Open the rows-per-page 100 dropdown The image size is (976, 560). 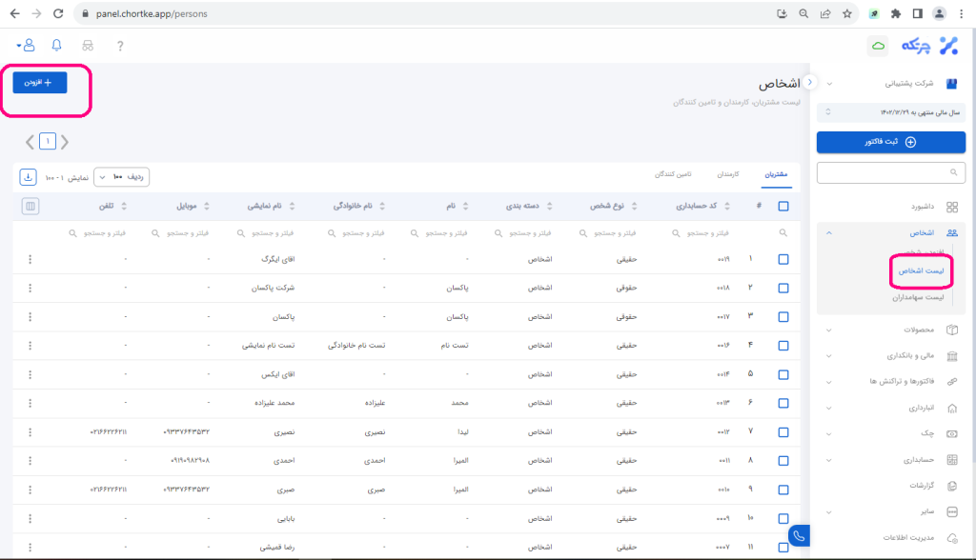tap(122, 177)
